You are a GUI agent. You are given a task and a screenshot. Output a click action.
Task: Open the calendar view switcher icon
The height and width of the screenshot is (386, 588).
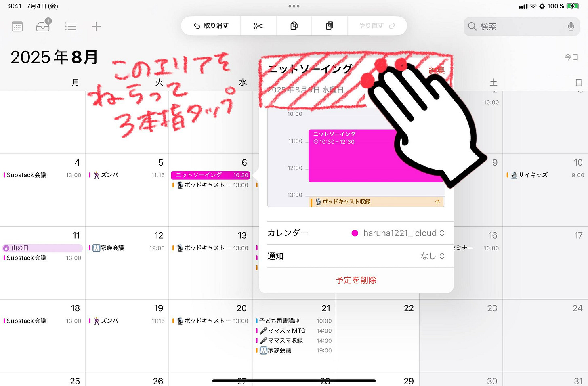click(17, 27)
